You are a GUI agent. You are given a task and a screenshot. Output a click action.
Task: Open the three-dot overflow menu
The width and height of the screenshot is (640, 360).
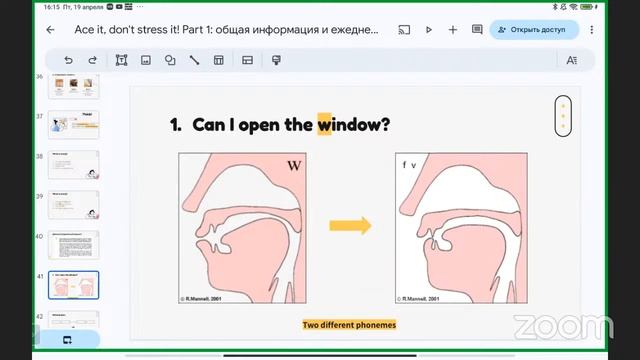coord(592,30)
